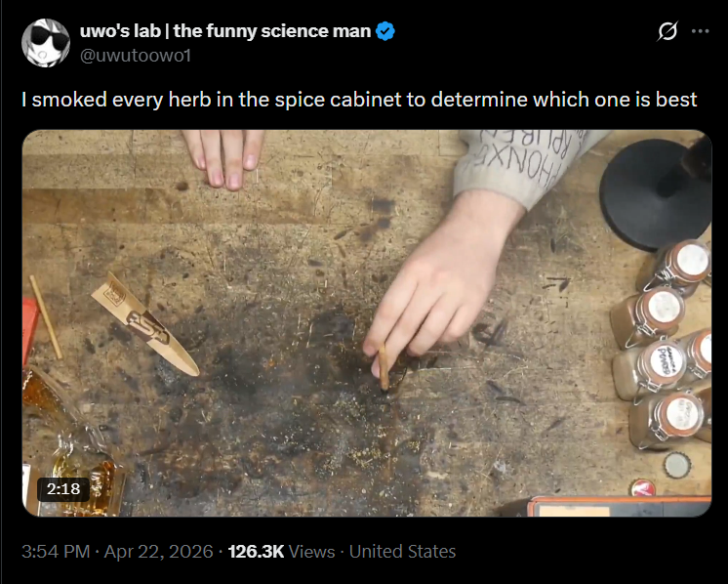This screenshot has height=584, width=728.
Task: Click the rolling paper packet in video
Action: [x=144, y=324]
